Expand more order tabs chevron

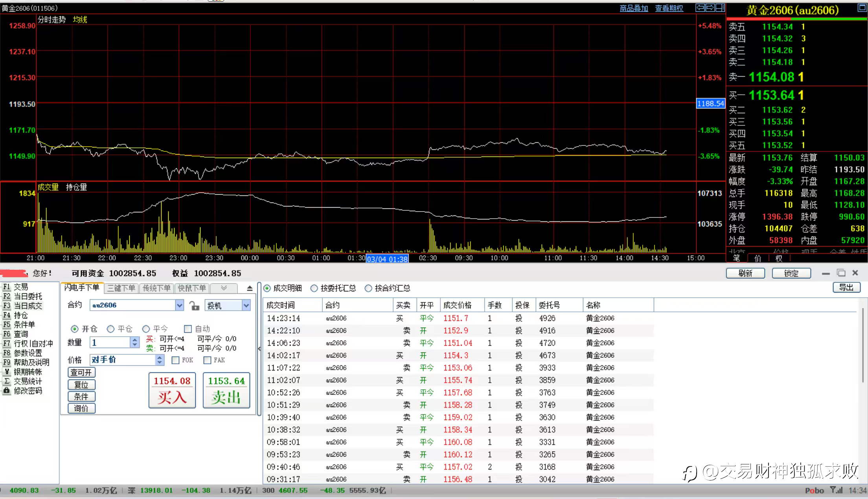pos(224,288)
